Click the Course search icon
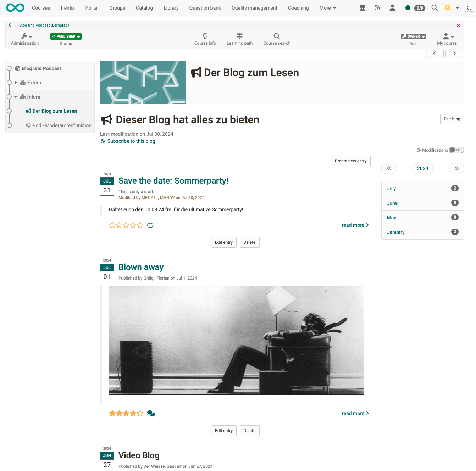 (276, 37)
